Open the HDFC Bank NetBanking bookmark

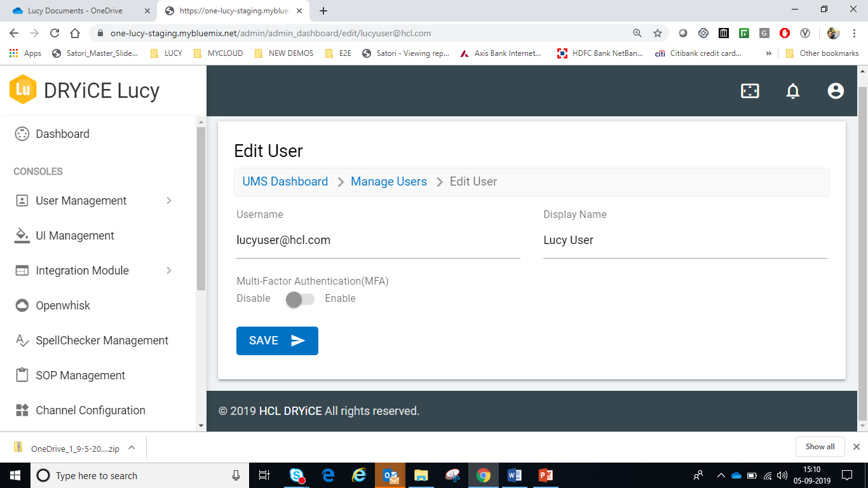(600, 53)
